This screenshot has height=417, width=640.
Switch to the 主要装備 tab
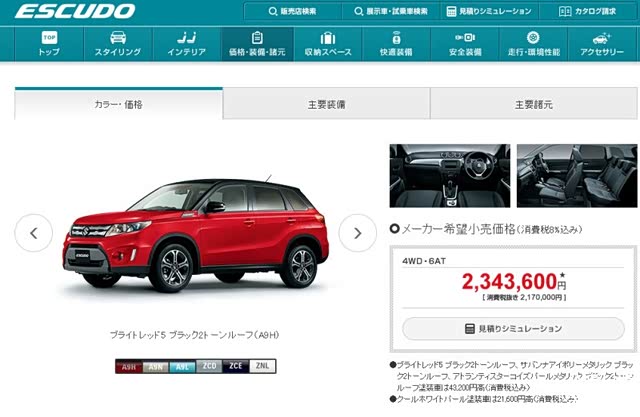click(327, 104)
